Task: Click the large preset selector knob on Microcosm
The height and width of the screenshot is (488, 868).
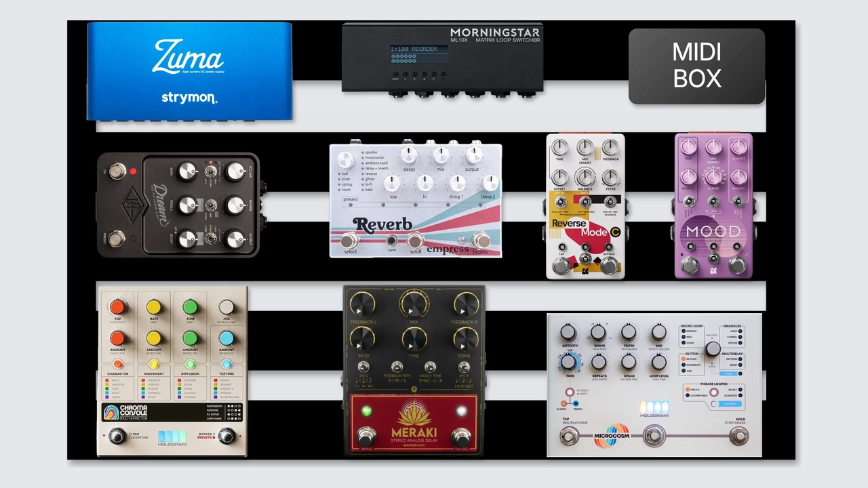Action: pyautogui.click(x=713, y=348)
